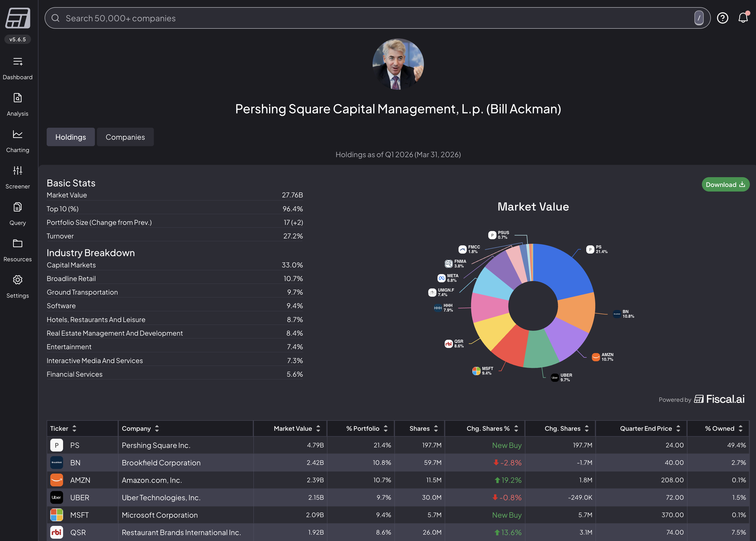This screenshot has width=756, height=541.
Task: Open the Fiscal.ai powered-by link
Action: point(719,399)
